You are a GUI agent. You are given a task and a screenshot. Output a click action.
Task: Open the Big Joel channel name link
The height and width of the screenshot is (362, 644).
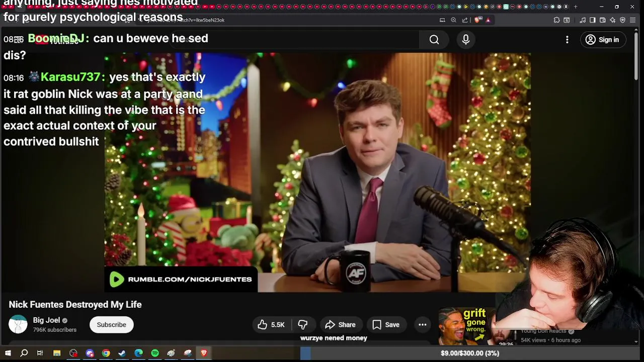(x=46, y=320)
